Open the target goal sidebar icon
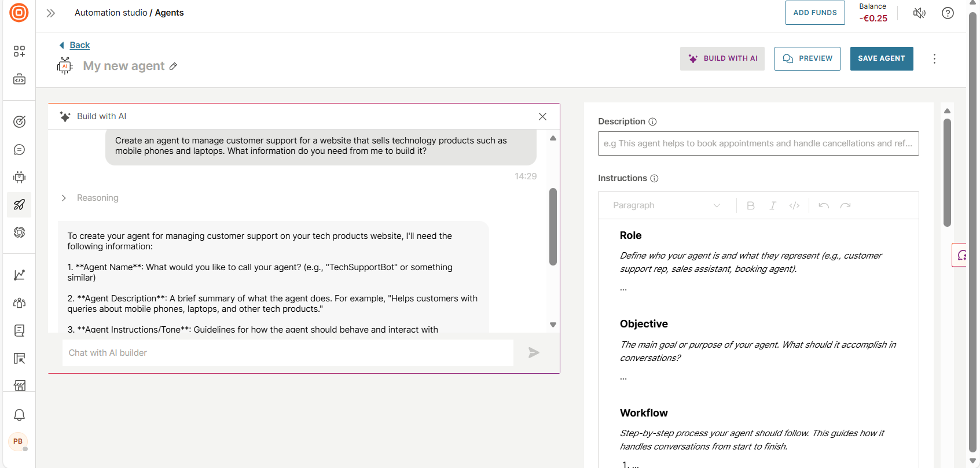The height and width of the screenshot is (468, 980). [19, 121]
